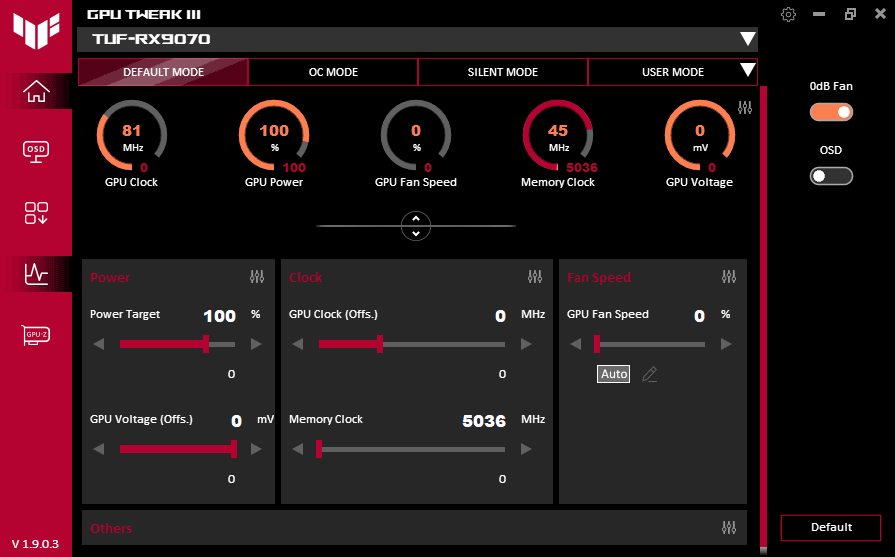Toggle the 0dB Fan switch off
Image resolution: width=895 pixels, height=557 pixels.
click(x=831, y=112)
